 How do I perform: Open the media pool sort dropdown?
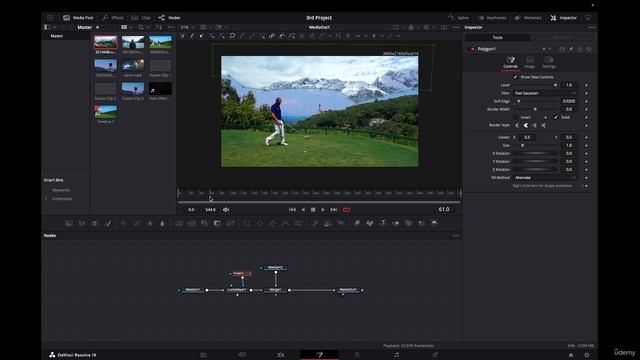[x=160, y=27]
